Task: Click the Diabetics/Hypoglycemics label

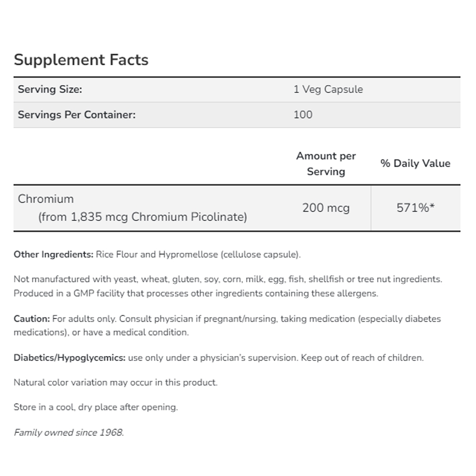Action: point(69,357)
